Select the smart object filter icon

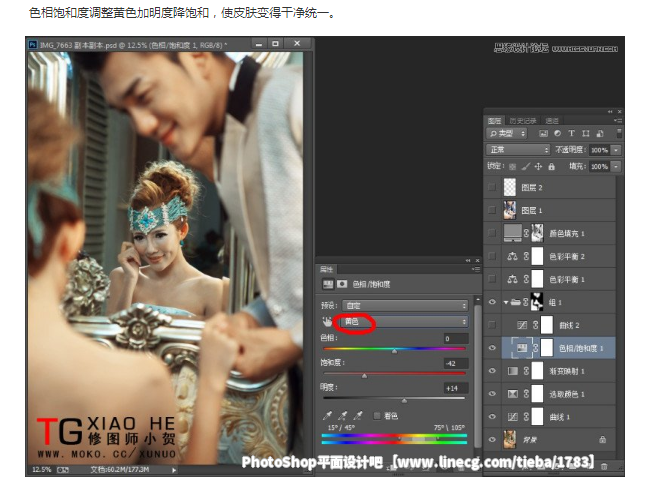coord(599,134)
